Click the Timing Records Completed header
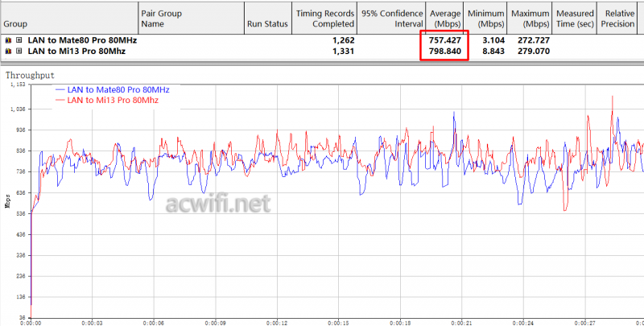The image size is (644, 326). click(324, 19)
